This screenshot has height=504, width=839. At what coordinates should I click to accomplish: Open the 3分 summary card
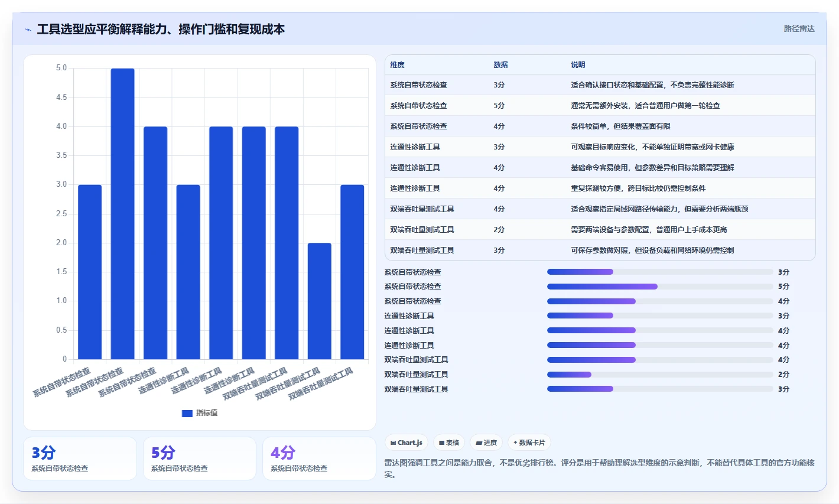pos(80,459)
